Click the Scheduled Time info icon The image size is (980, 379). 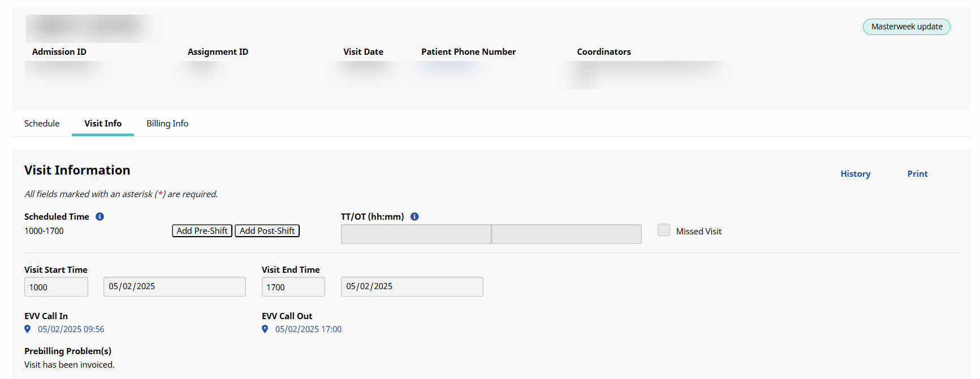100,217
